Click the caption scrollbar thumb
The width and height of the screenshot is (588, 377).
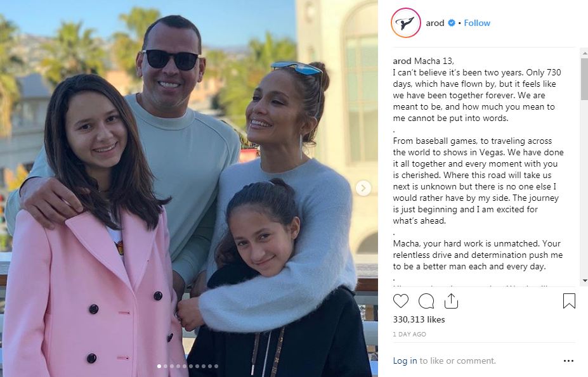(x=584, y=79)
